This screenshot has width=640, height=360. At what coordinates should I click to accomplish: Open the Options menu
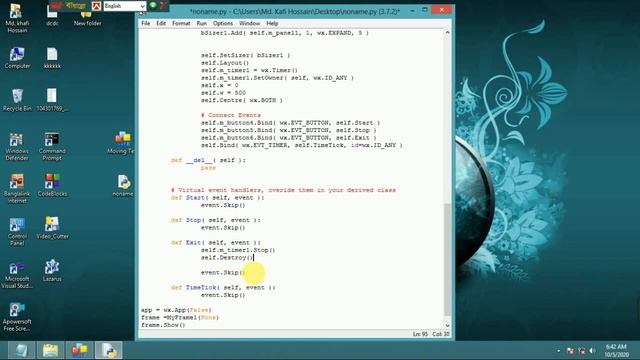(x=223, y=23)
